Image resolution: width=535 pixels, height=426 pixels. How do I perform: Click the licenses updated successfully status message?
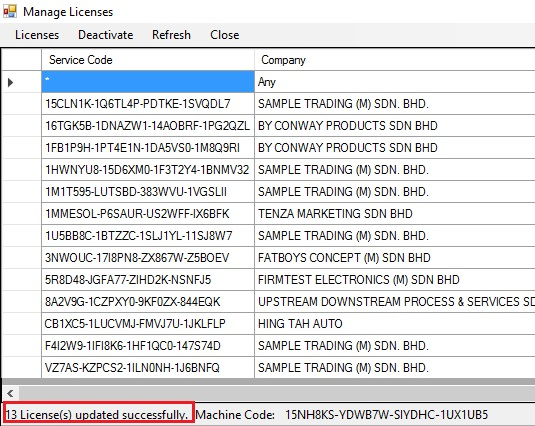point(97,415)
